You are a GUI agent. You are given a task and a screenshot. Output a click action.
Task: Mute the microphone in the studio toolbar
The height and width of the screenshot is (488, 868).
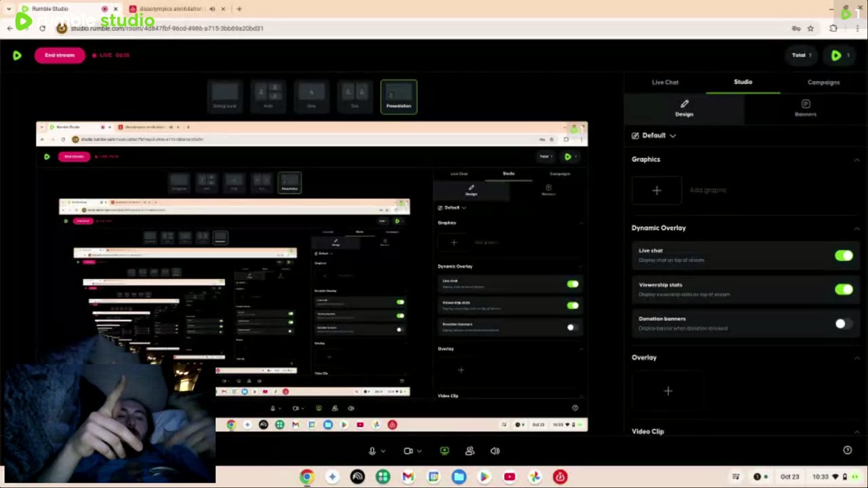point(372,451)
